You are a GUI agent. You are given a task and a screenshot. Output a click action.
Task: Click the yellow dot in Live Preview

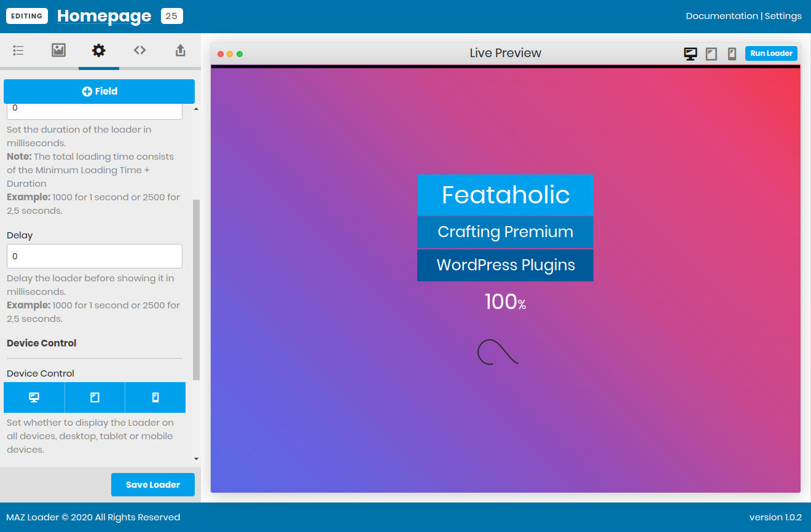pyautogui.click(x=230, y=54)
